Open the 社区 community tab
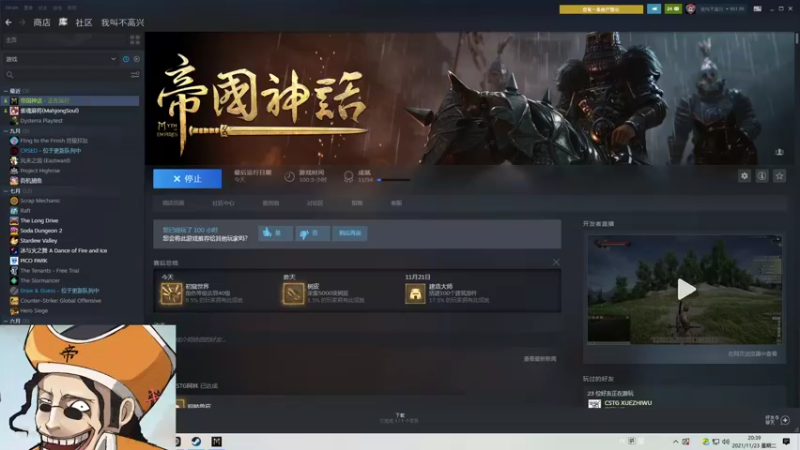The image size is (800, 450). pos(84,22)
